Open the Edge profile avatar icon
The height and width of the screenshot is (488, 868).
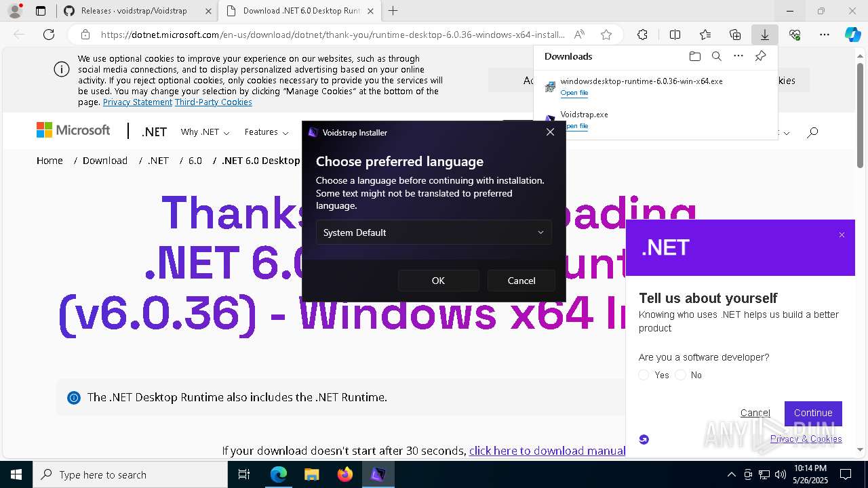pos(15,11)
